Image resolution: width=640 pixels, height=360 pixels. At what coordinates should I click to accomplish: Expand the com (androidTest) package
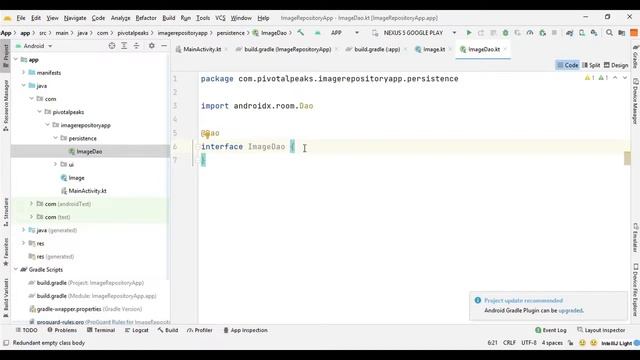coord(31,204)
